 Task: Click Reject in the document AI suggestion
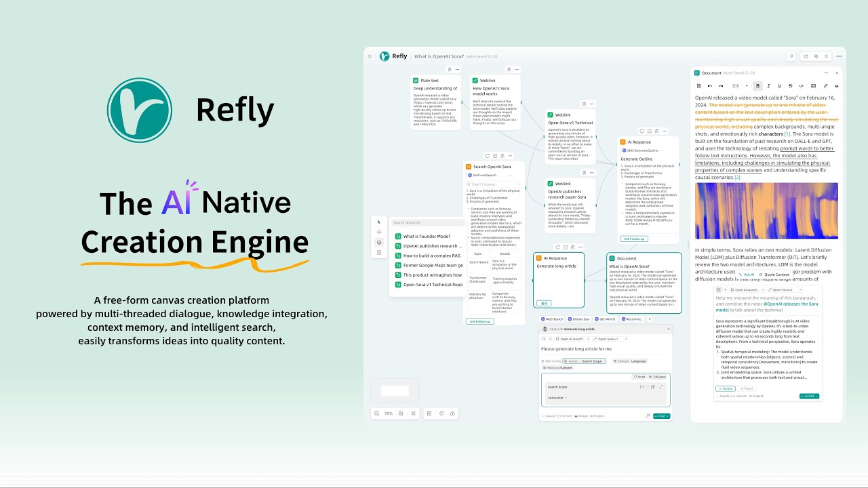coord(747,388)
